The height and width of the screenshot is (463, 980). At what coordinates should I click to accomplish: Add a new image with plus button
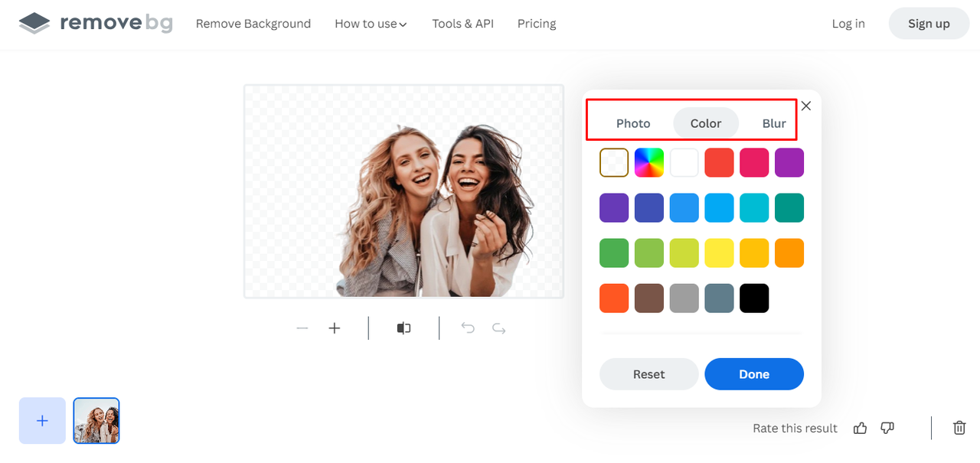click(x=42, y=421)
